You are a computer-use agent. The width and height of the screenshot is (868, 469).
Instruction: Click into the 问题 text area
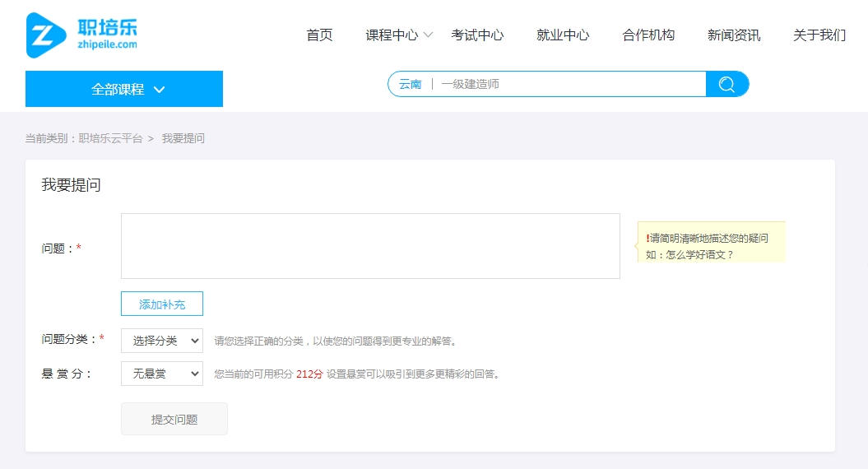pyautogui.click(x=370, y=246)
